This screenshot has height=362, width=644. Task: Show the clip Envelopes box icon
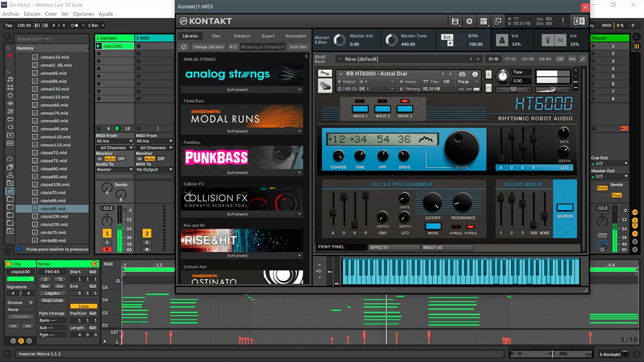pyautogui.click(x=30, y=341)
